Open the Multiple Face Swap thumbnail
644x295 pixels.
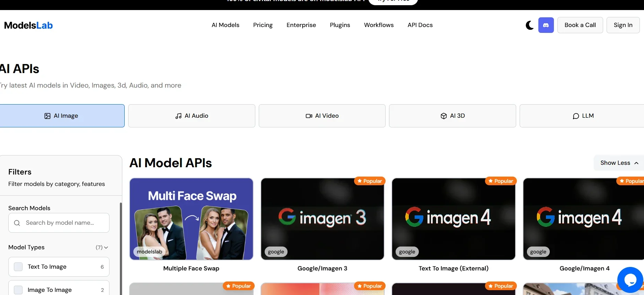191,219
